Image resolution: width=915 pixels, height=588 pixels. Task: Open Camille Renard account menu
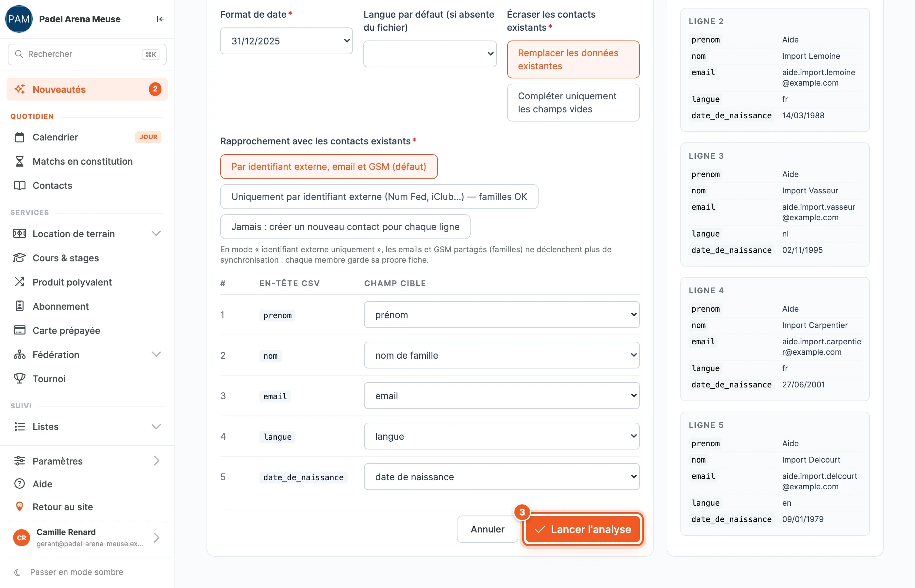pyautogui.click(x=87, y=538)
